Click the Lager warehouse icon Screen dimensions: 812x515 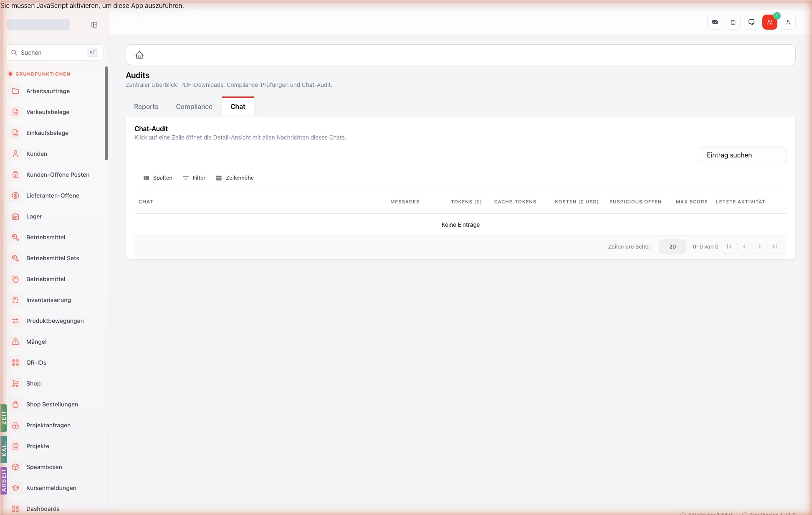pyautogui.click(x=15, y=216)
